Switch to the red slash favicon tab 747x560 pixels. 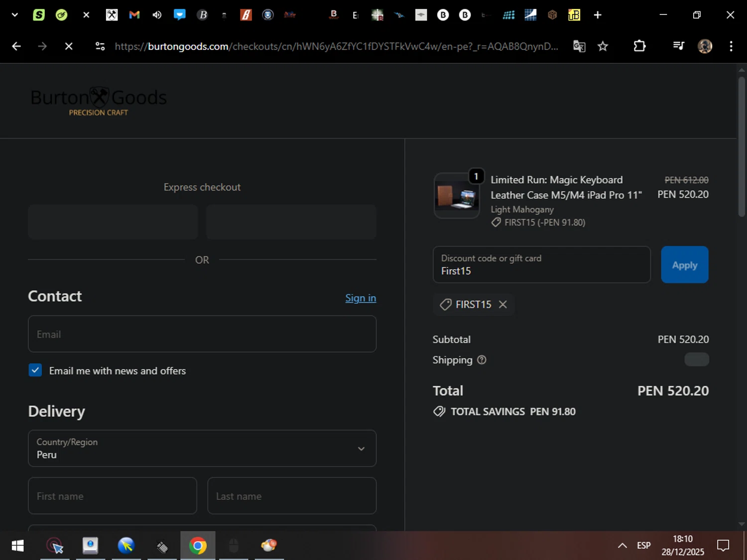[x=246, y=15]
